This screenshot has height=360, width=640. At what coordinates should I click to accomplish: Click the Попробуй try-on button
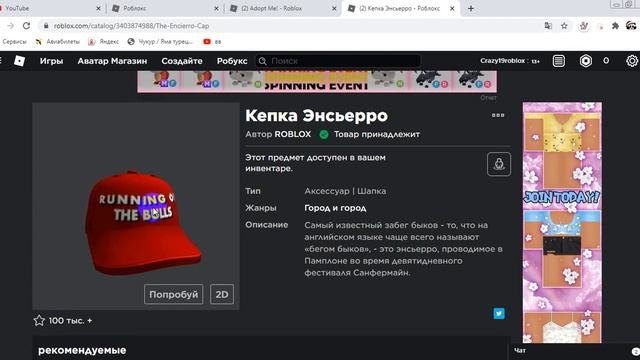[173, 294]
